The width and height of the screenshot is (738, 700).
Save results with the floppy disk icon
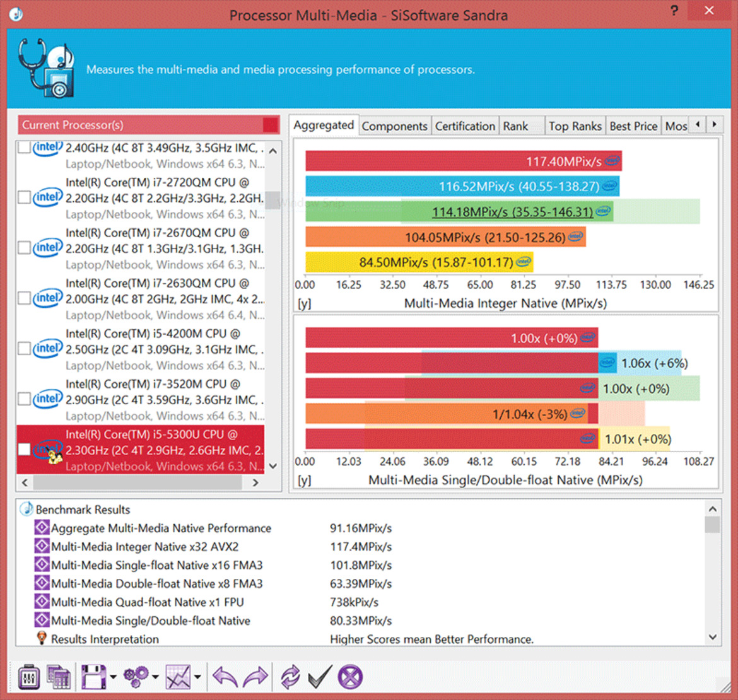click(93, 677)
